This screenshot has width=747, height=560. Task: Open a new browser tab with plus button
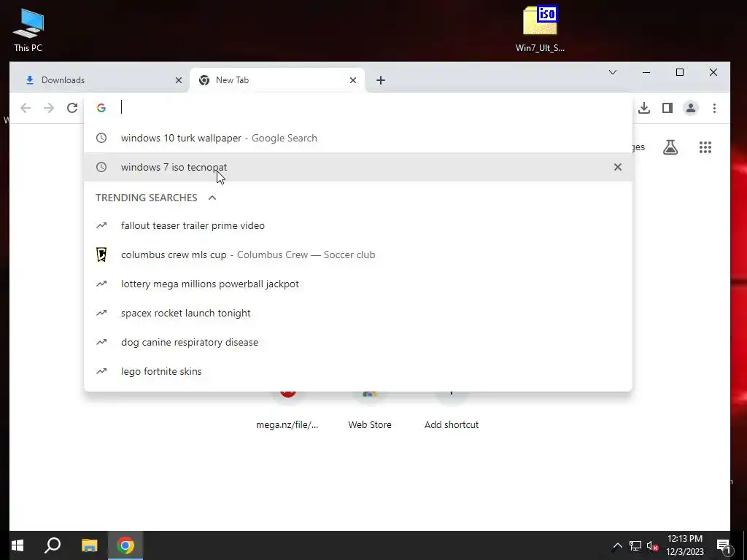tap(380, 80)
